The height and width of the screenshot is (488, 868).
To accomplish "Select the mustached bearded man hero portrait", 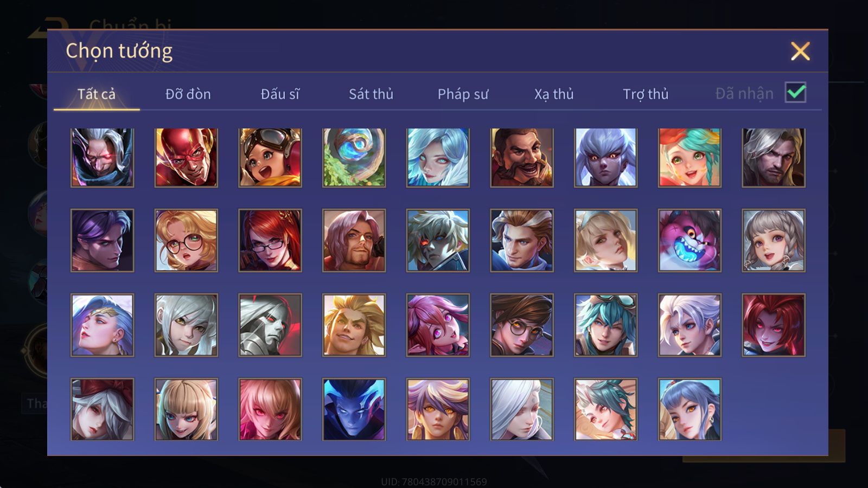I will click(x=522, y=158).
